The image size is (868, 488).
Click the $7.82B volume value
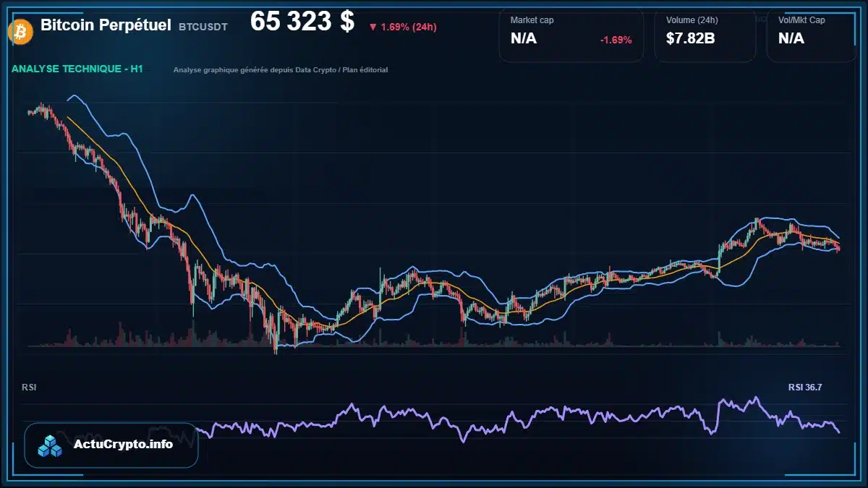(691, 38)
